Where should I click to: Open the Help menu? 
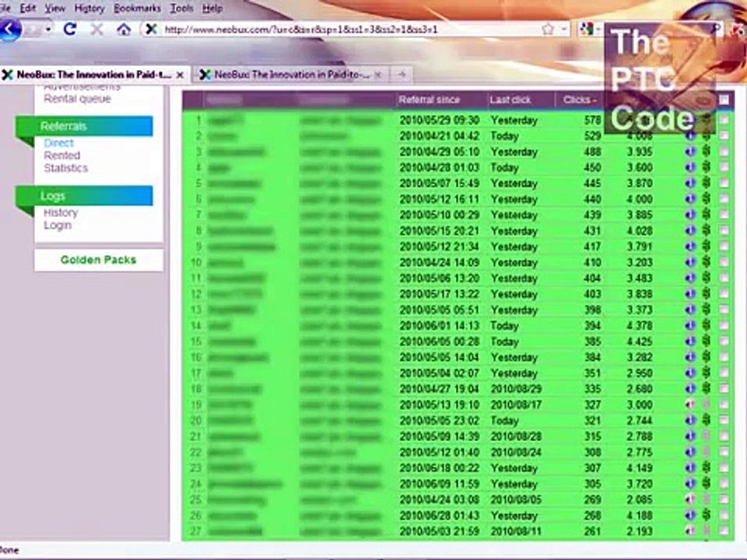212,8
